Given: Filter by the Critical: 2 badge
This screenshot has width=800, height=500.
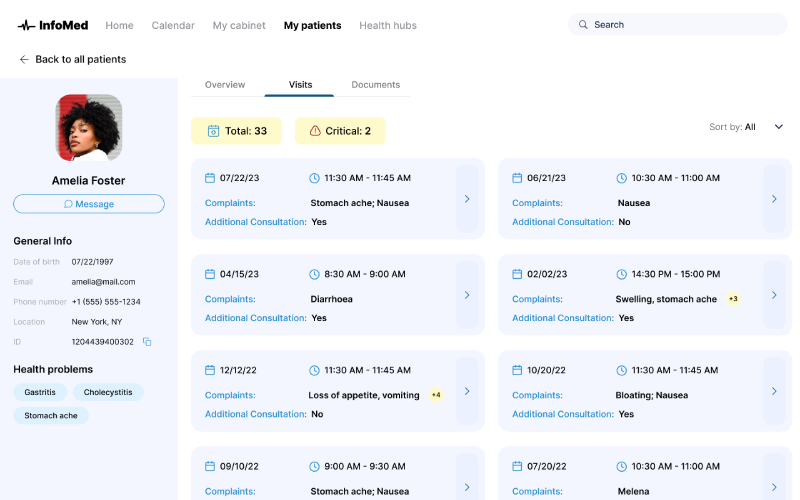Looking at the screenshot, I should 340,131.
